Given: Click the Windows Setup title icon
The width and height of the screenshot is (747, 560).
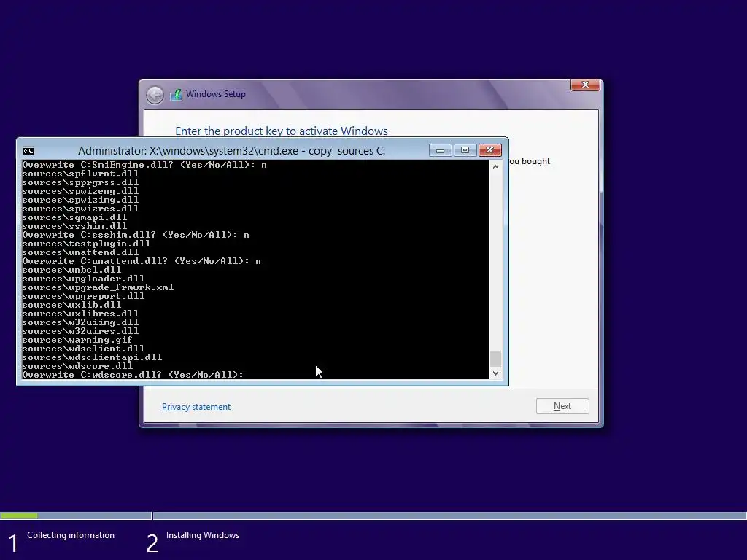Looking at the screenshot, I should [x=177, y=94].
